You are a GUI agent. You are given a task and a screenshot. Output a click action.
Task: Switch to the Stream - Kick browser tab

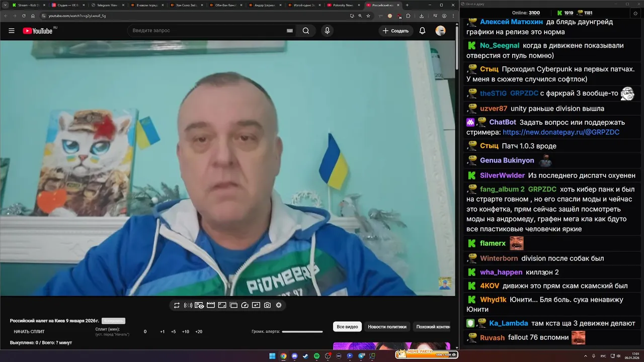point(29,5)
